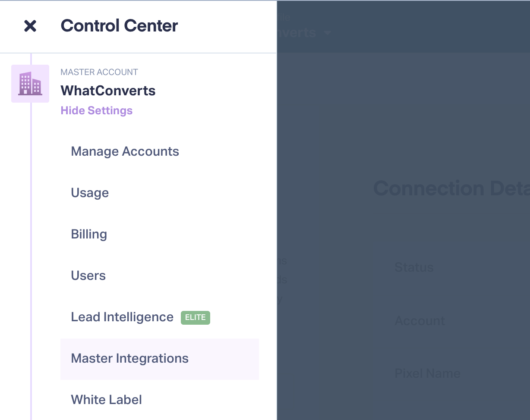
Task: Click the Control Center panel title
Action: (119, 26)
